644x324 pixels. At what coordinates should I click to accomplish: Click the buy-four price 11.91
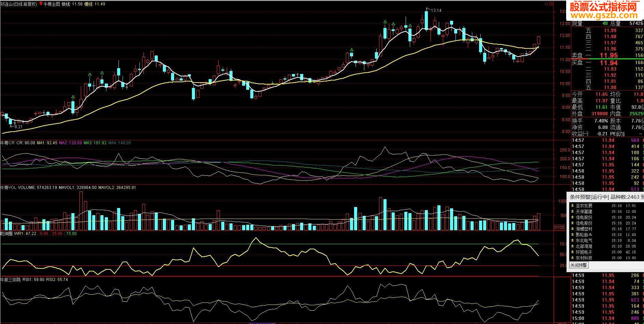(610, 81)
